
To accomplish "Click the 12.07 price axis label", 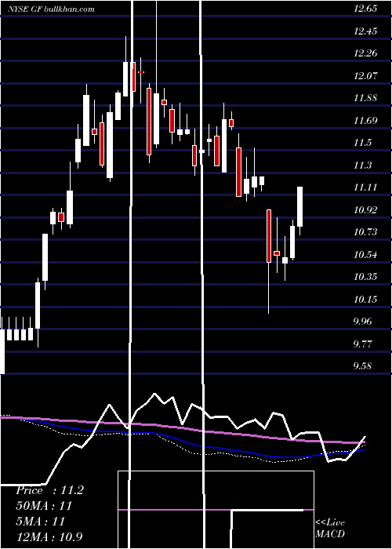I will pyautogui.click(x=365, y=75).
